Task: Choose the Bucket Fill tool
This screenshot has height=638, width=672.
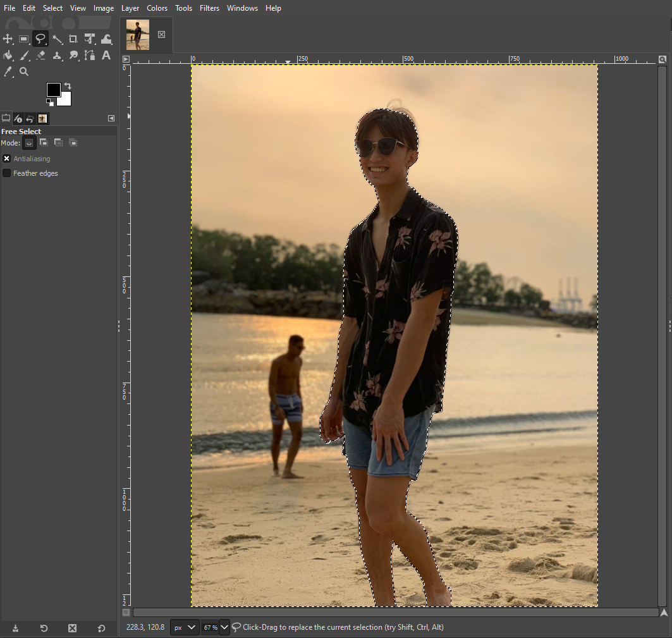Action: (x=8, y=56)
